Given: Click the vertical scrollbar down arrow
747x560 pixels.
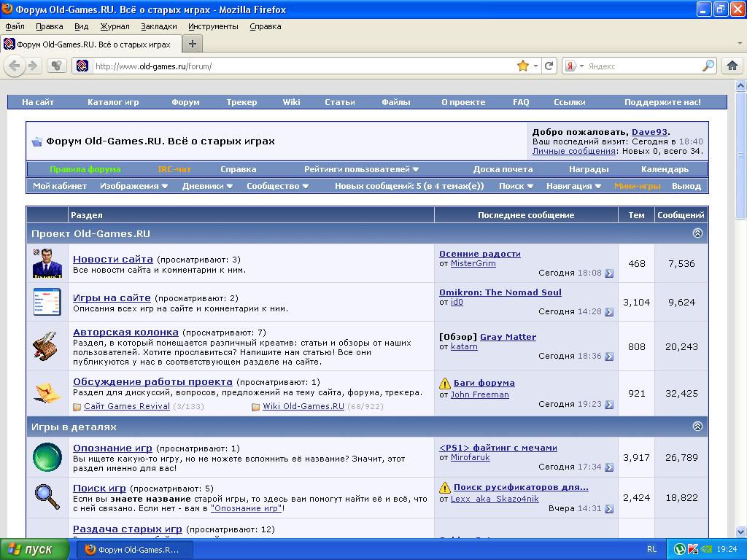Looking at the screenshot, I should pyautogui.click(x=740, y=532).
